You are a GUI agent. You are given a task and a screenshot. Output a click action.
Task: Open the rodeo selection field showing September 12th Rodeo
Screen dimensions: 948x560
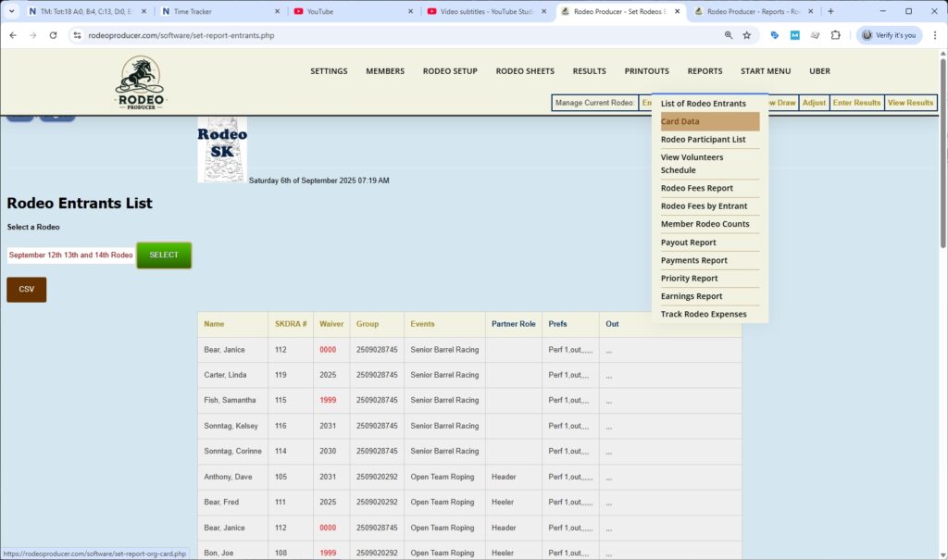coord(69,255)
